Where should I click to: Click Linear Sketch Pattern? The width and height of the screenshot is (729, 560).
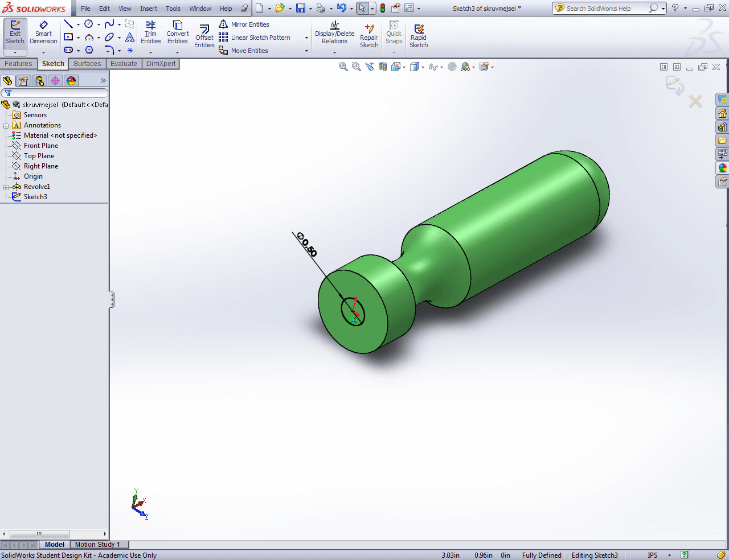(x=255, y=38)
